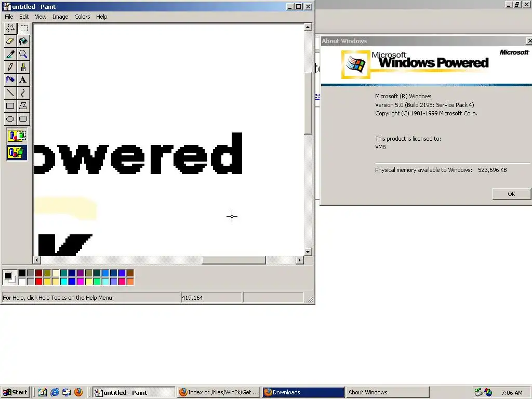
Task: Enable opaque background drawing option
Action: [x=17, y=136]
